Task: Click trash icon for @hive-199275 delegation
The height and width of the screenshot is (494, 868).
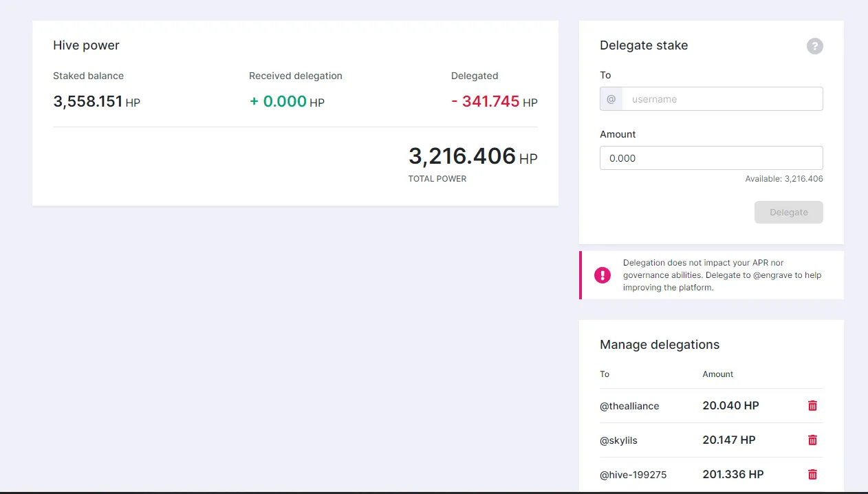Action: point(812,475)
